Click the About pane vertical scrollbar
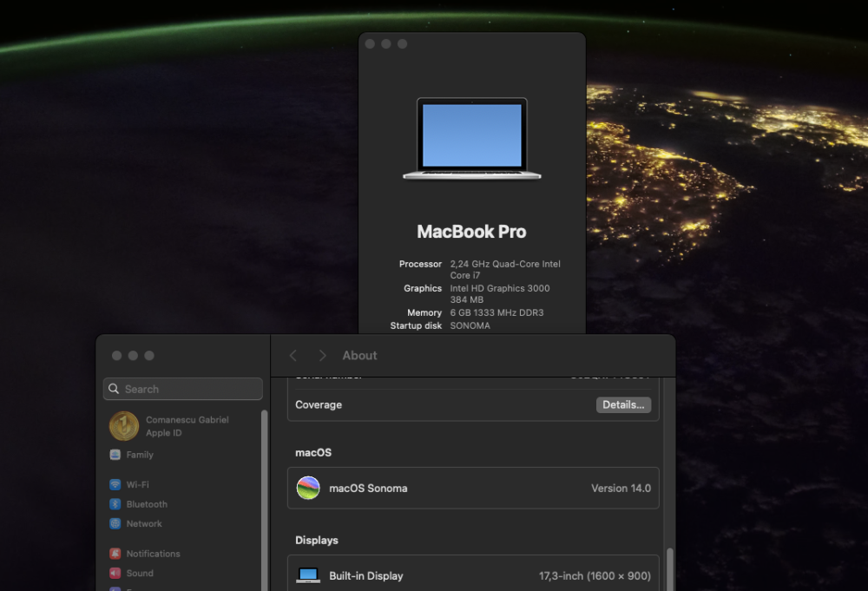 (669, 568)
